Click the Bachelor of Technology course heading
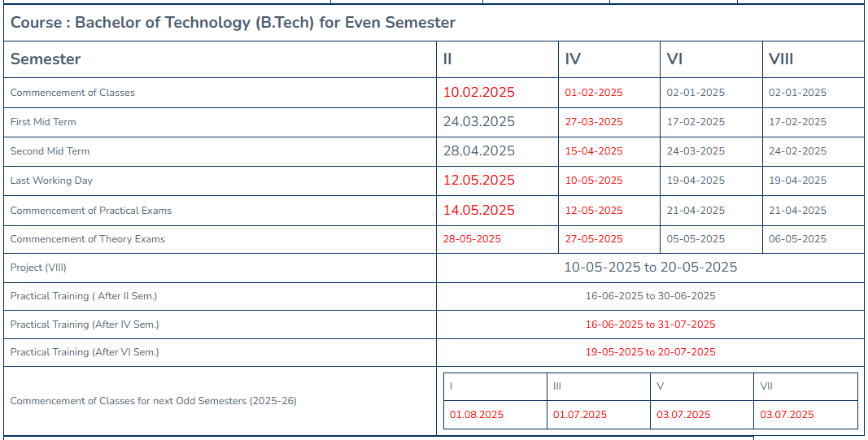Viewport: 868px width, 440px height. [x=233, y=23]
